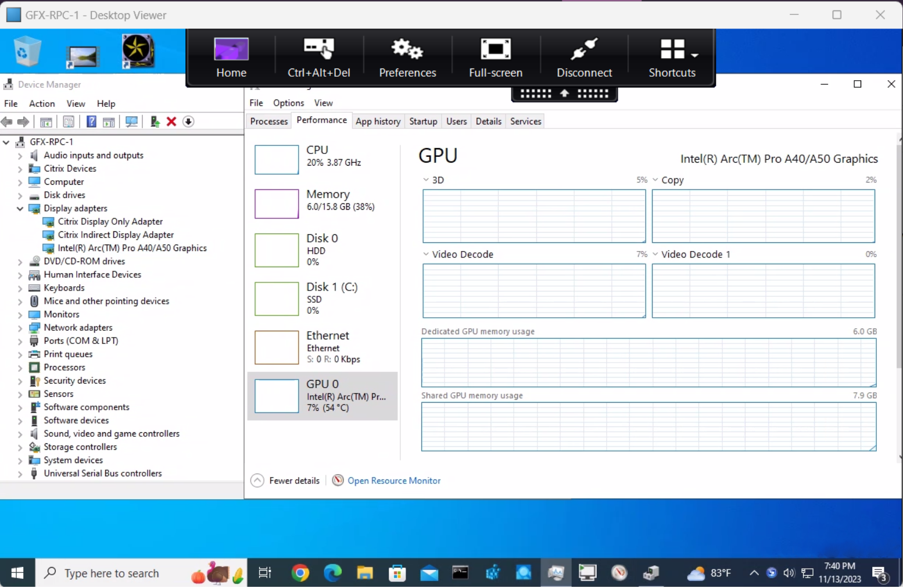
Task: Open Citrix Preferences gear icon
Action: pyautogui.click(x=407, y=58)
